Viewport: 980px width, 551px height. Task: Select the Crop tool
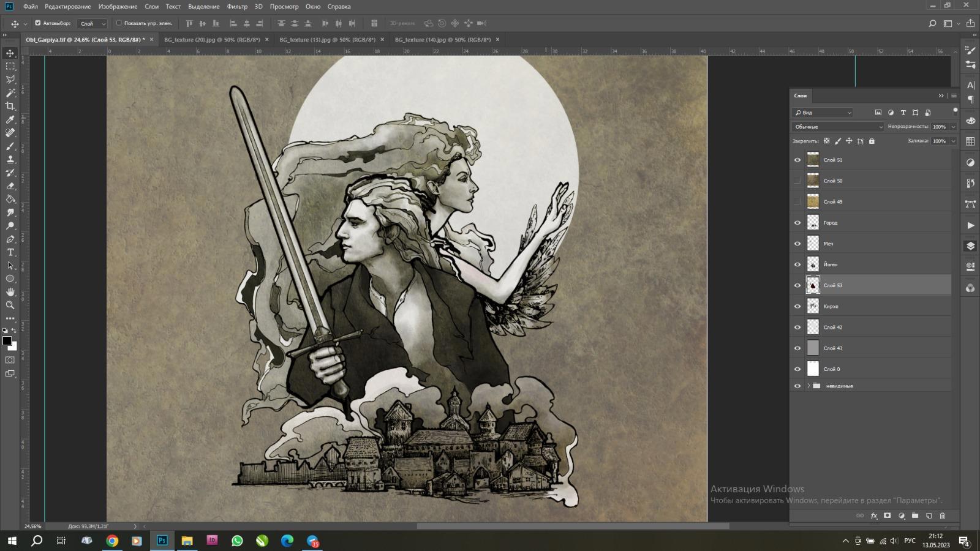10,107
